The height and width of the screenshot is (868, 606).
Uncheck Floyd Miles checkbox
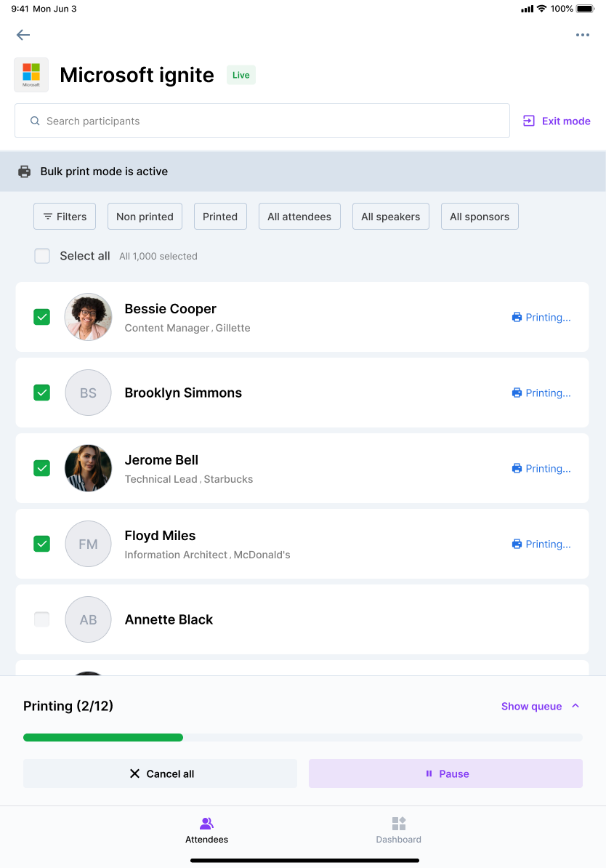pos(42,544)
